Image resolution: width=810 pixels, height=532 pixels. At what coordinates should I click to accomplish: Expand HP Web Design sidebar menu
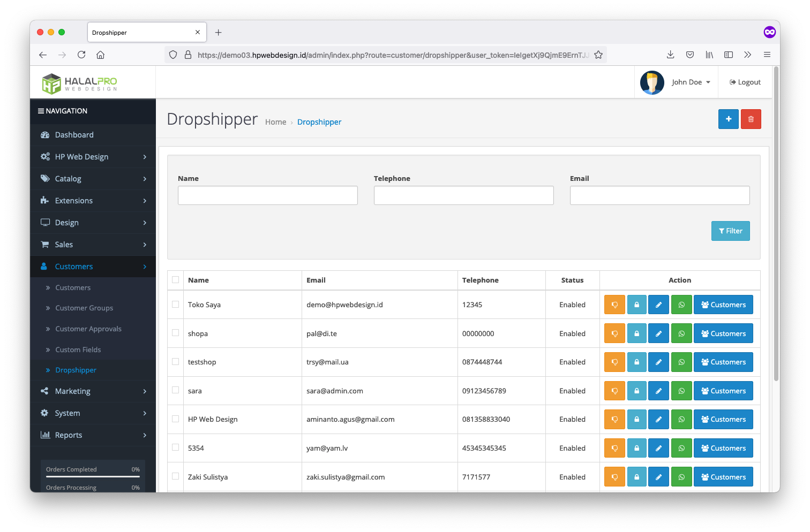pyautogui.click(x=93, y=157)
